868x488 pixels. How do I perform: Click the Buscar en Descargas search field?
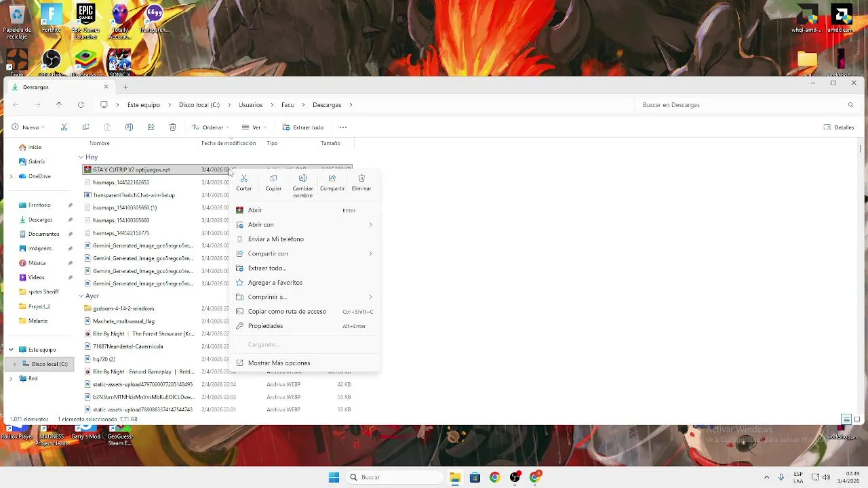pos(746,105)
